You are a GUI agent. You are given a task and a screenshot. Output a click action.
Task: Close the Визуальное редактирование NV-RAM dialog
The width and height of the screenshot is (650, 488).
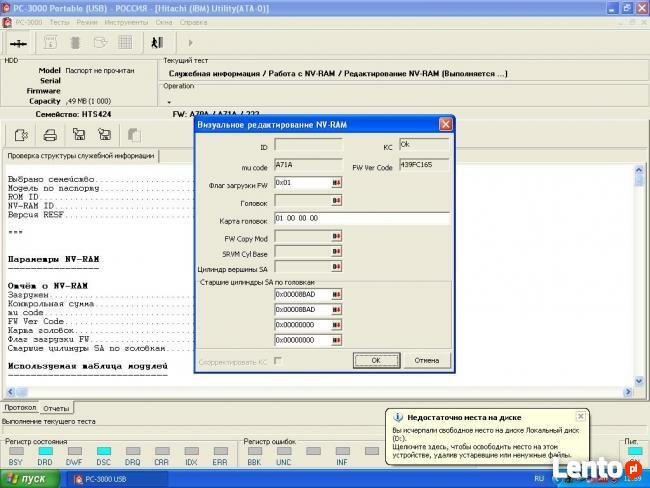(445, 124)
